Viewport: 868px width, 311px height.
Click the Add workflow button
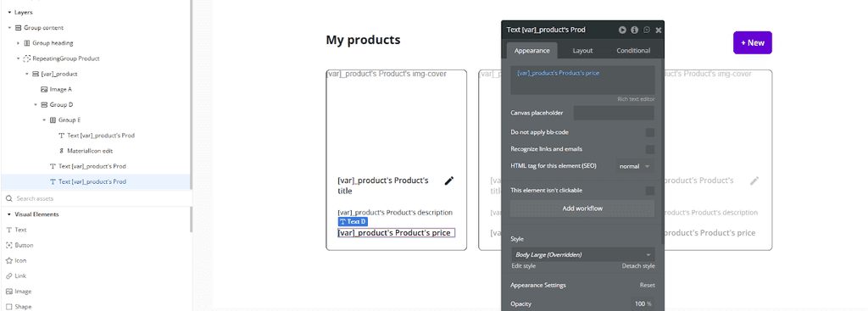[x=582, y=208]
